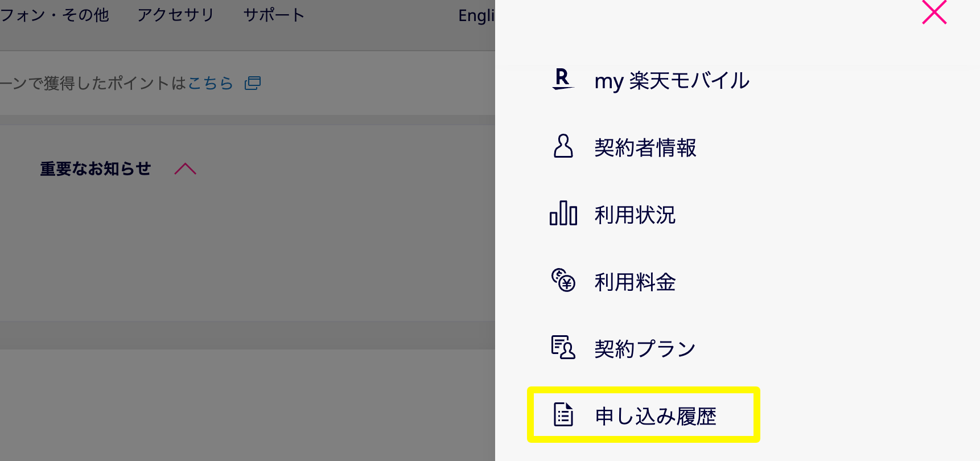Click the yen coin icon for 利用料金
The height and width of the screenshot is (461, 980).
click(563, 280)
